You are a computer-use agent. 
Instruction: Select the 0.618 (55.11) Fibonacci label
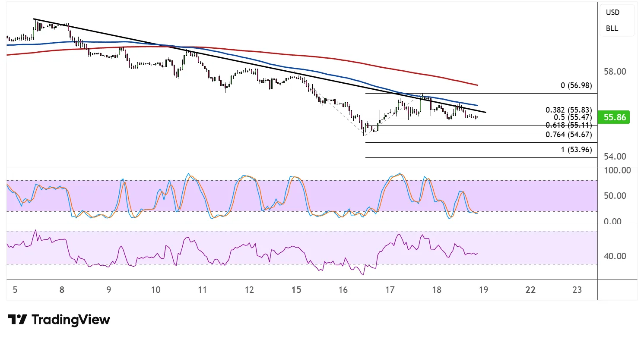568,126
